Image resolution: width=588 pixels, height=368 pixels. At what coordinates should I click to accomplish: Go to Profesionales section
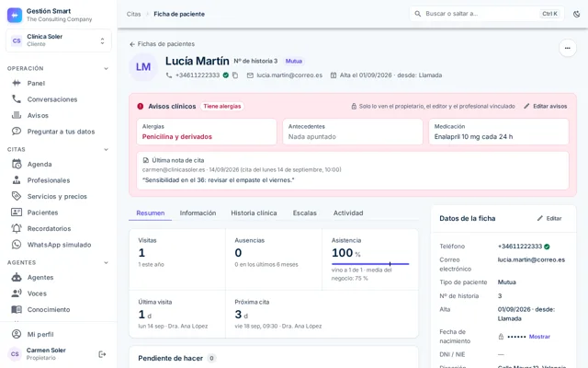58,180
